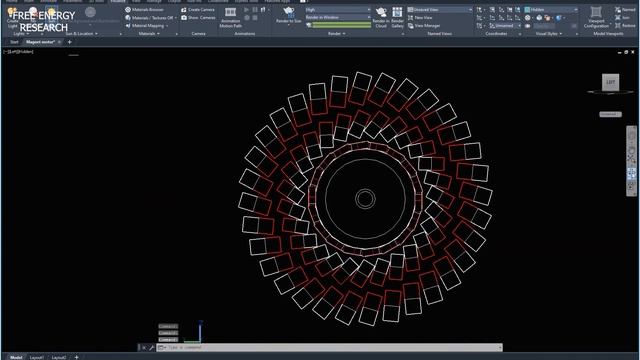Screen dimensions: 640x360
Task: Open the Unsaved View dropdown
Action: point(440,9)
